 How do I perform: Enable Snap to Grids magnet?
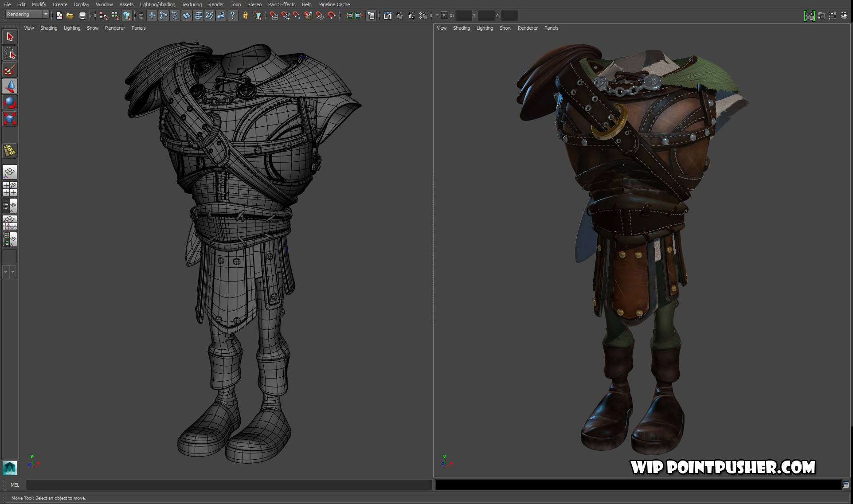click(x=274, y=16)
